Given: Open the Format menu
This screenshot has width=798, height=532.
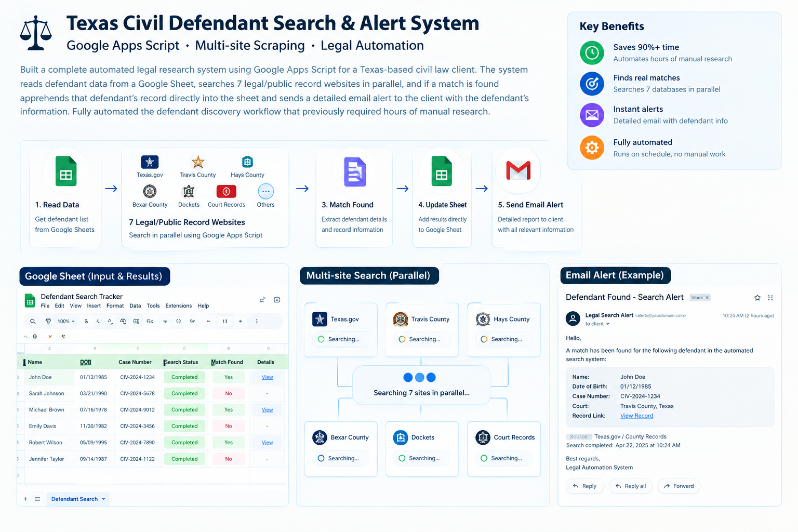Looking at the screenshot, I should tap(115, 306).
